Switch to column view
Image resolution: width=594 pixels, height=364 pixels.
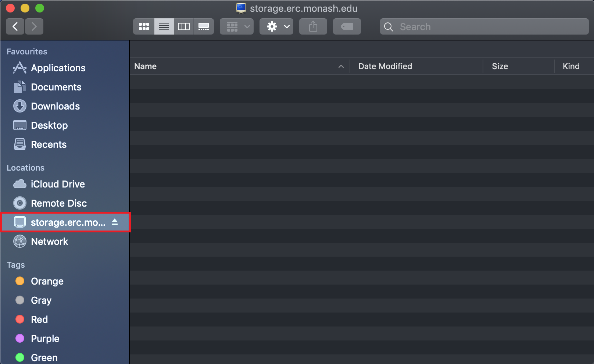[184, 26]
